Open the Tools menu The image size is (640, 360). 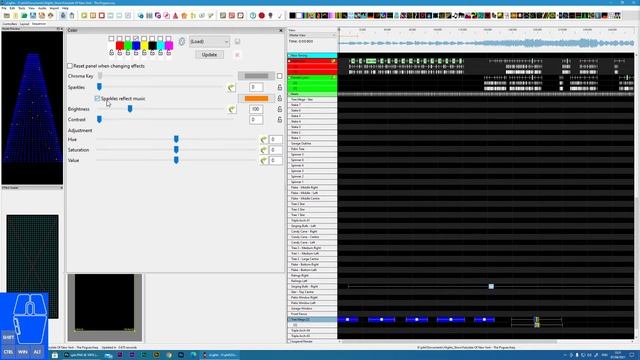click(22, 8)
